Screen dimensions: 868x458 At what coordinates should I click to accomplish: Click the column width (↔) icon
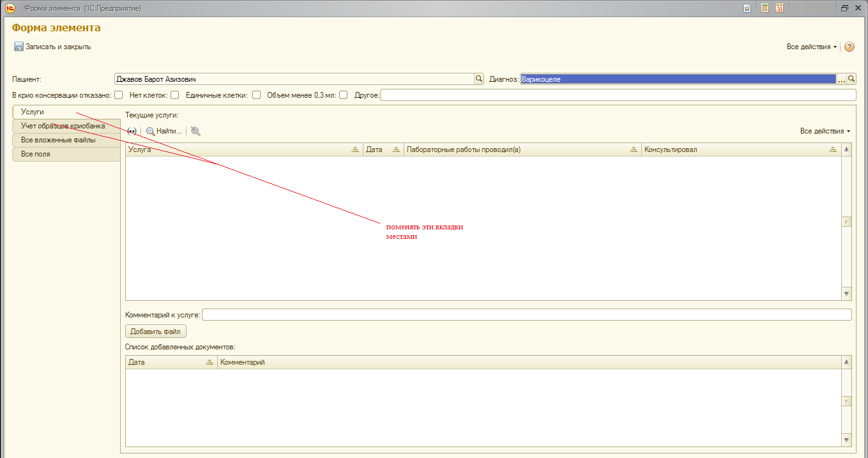(x=132, y=131)
